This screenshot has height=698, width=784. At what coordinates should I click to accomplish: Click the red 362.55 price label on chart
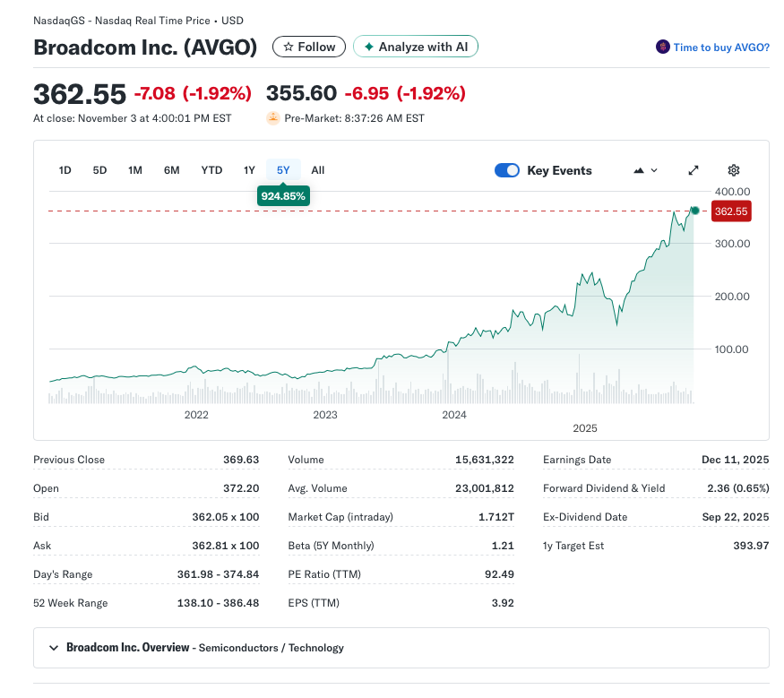click(730, 211)
